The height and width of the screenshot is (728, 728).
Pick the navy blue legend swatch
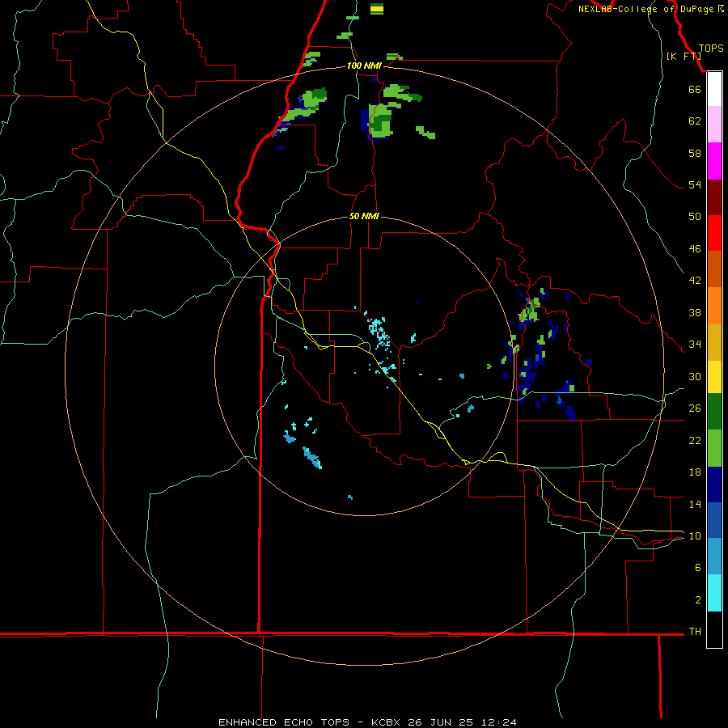pyautogui.click(x=714, y=485)
